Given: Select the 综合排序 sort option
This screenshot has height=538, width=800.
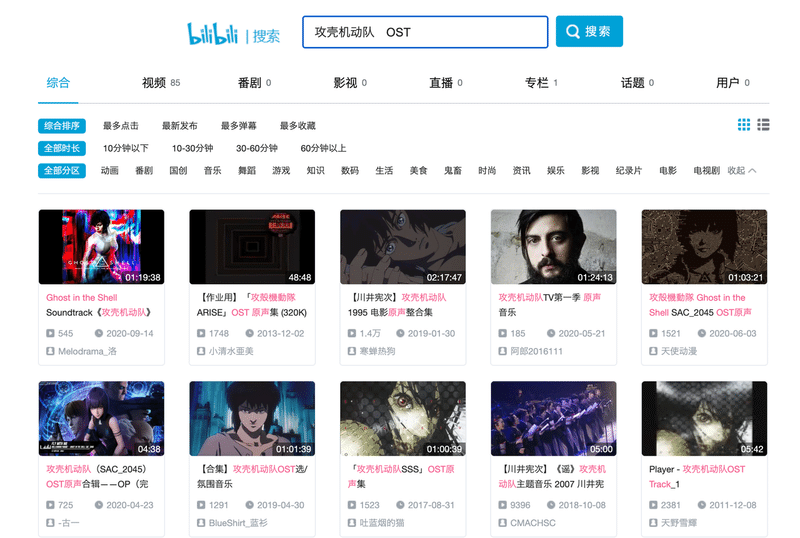Looking at the screenshot, I should pos(62,126).
